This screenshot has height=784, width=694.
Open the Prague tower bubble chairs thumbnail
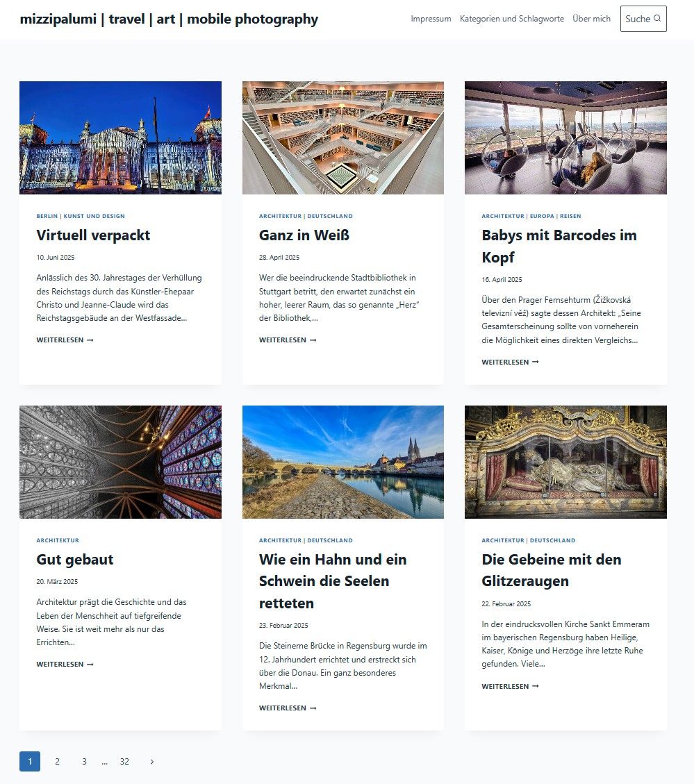pyautogui.click(x=565, y=137)
